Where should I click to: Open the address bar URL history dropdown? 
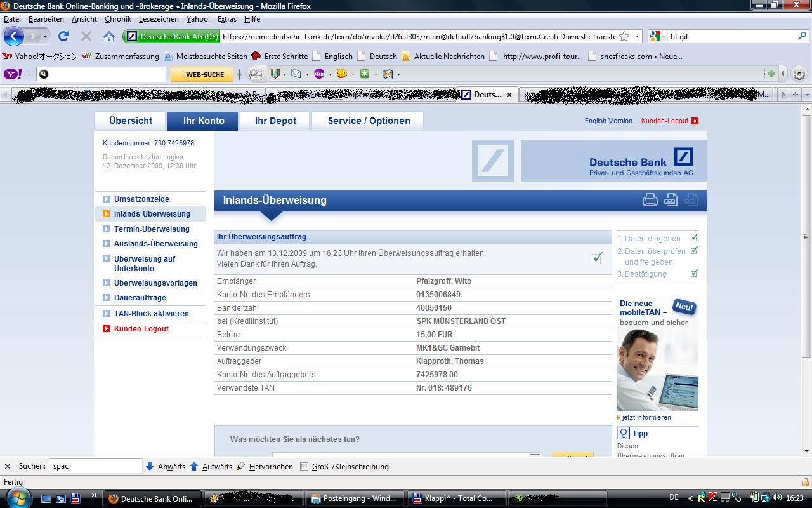(x=638, y=37)
